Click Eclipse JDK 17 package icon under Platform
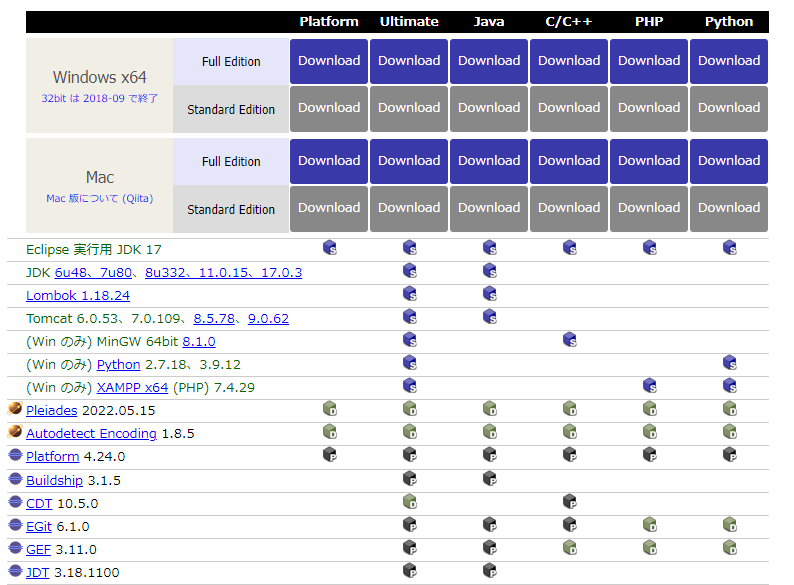This screenshot has height=585, width=794. [x=330, y=247]
